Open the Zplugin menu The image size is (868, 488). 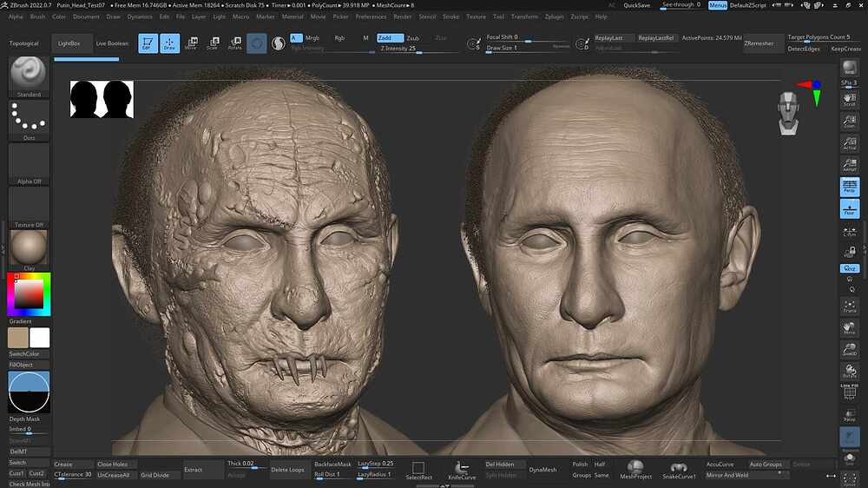[554, 16]
